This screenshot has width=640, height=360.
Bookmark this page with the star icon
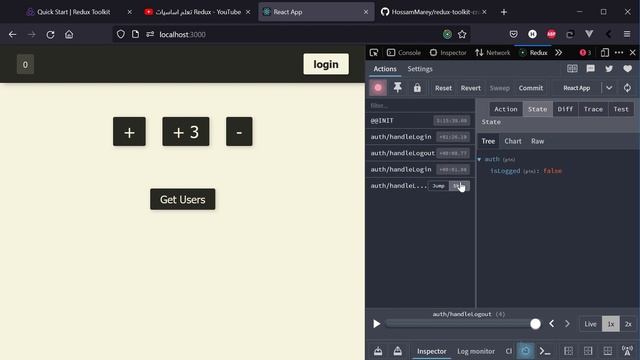(x=462, y=35)
